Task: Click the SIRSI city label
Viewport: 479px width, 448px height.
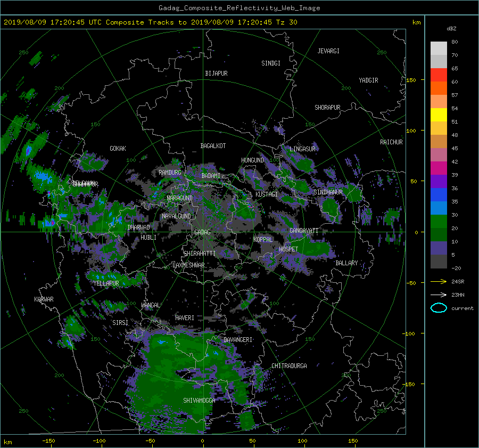Action: (x=120, y=323)
